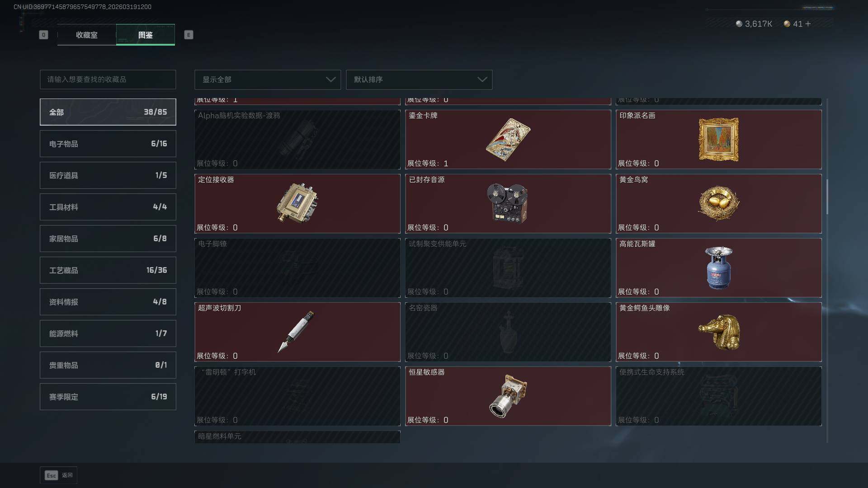Focus the collectible search input field
The image size is (868, 488).
pyautogui.click(x=108, y=80)
